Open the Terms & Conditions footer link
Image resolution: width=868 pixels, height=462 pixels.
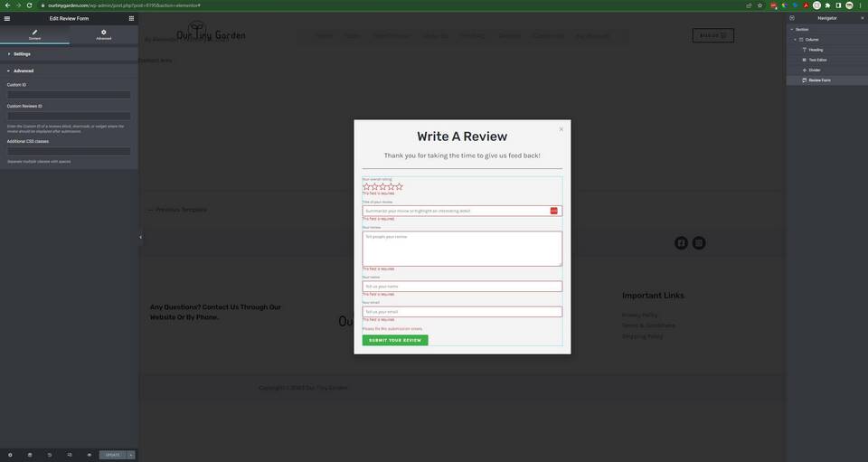[x=648, y=325]
